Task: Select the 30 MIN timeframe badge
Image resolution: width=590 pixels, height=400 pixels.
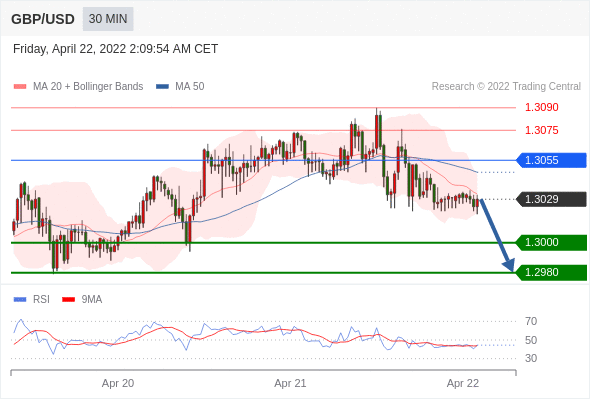Action: 108,19
